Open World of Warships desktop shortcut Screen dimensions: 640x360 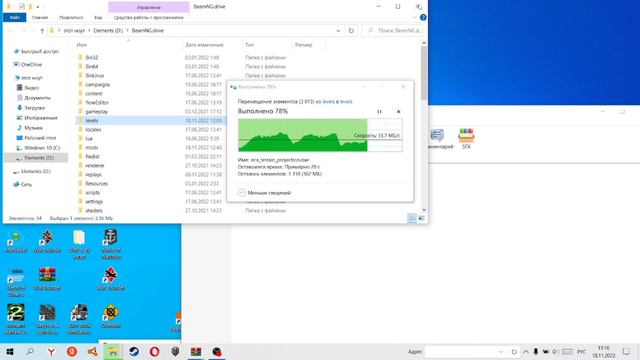111,244
